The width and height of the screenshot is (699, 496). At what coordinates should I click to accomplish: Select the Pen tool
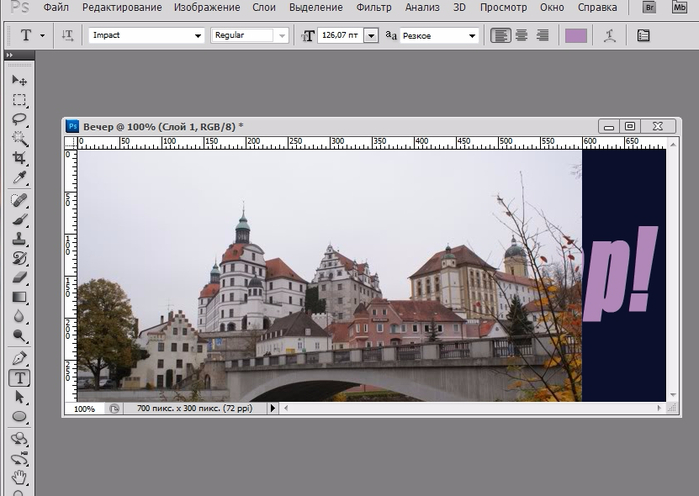click(19, 357)
